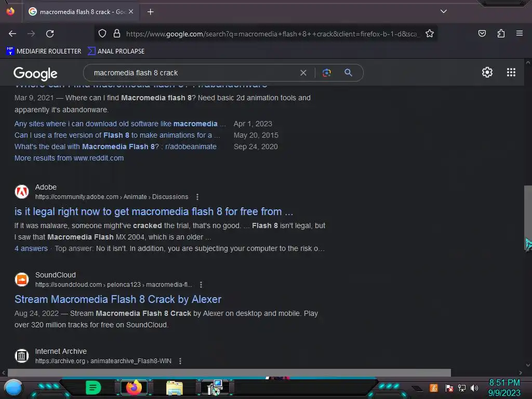Click the vertical page scrollbar thumb
The width and height of the screenshot is (532, 399).
[x=528, y=219]
